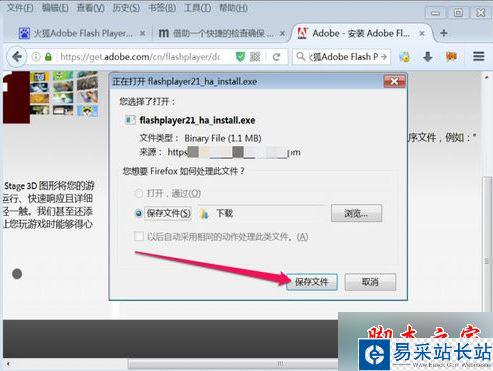Image resolution: width=493 pixels, height=371 pixels.
Task: Click the get.adobe.com URL field
Action: pyautogui.click(x=140, y=57)
